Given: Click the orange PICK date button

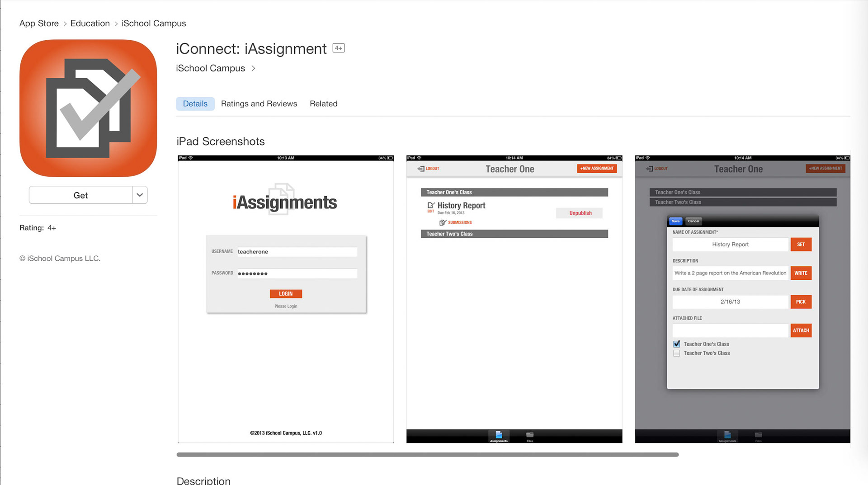Looking at the screenshot, I should tap(801, 302).
